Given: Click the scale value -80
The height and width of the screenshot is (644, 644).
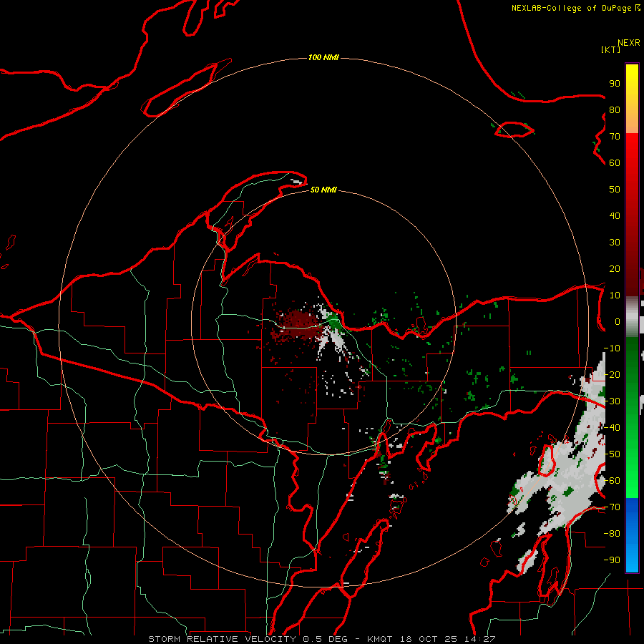Looking at the screenshot, I should 612,534.
